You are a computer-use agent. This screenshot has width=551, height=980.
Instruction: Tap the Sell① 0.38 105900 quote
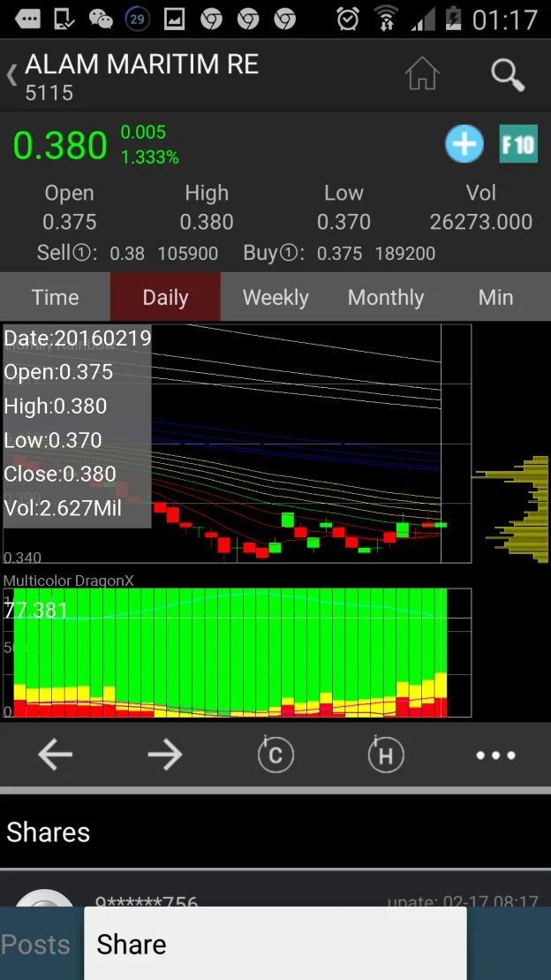click(127, 253)
